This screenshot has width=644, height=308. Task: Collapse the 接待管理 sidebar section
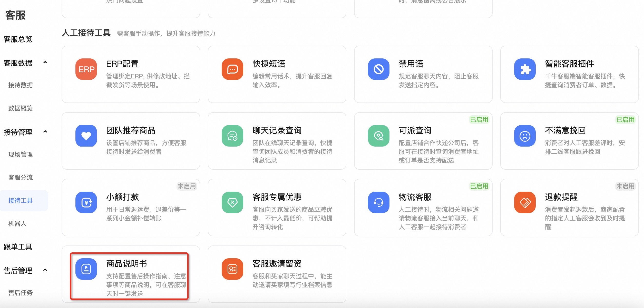(45, 132)
